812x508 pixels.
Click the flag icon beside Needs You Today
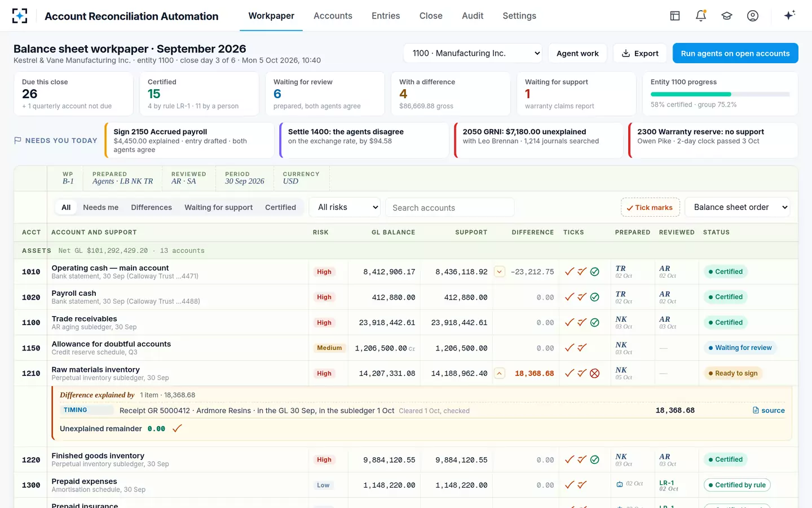[17, 141]
